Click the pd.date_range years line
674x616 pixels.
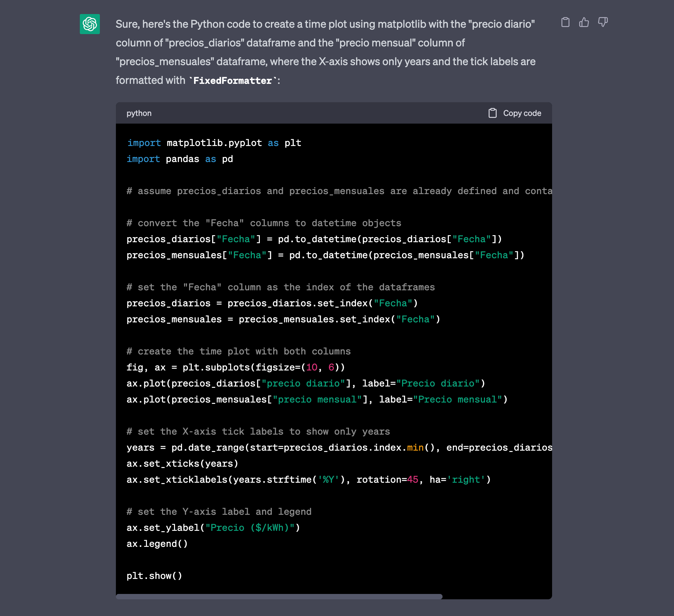coord(339,447)
